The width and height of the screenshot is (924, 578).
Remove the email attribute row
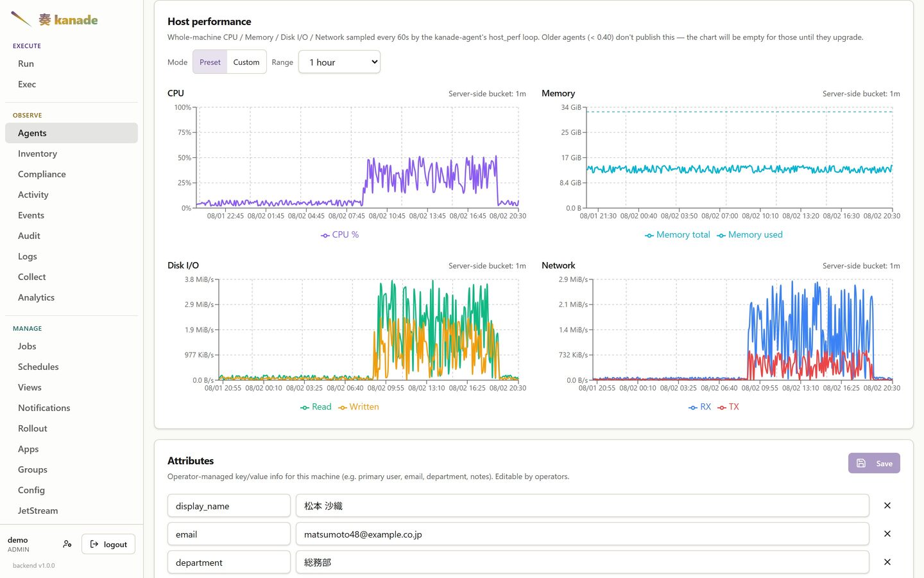point(887,534)
